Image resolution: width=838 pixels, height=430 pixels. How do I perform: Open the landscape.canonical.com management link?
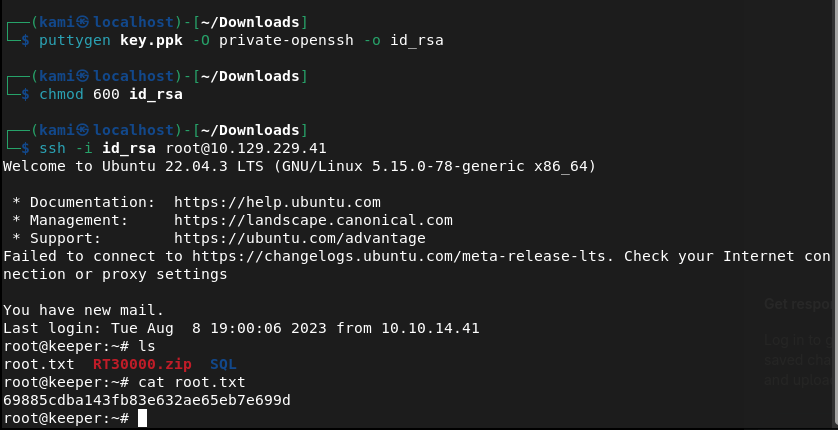pyautogui.click(x=313, y=220)
